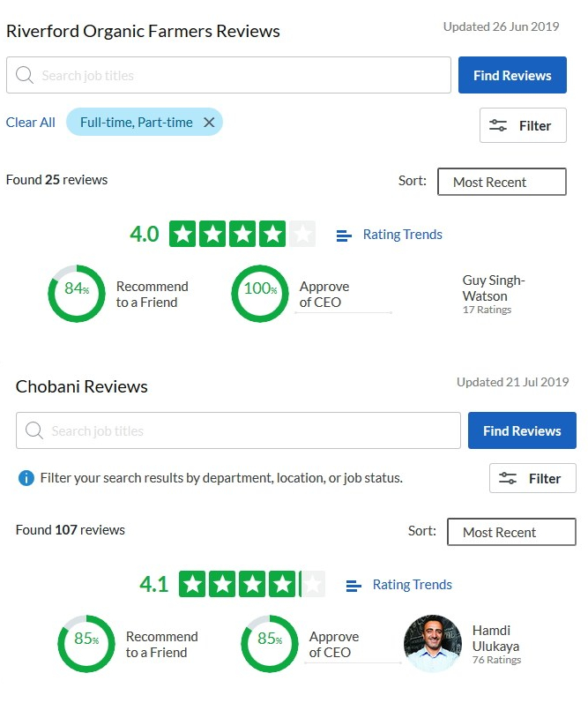
Task: Open the Riverford Filter options
Action: coord(523,125)
